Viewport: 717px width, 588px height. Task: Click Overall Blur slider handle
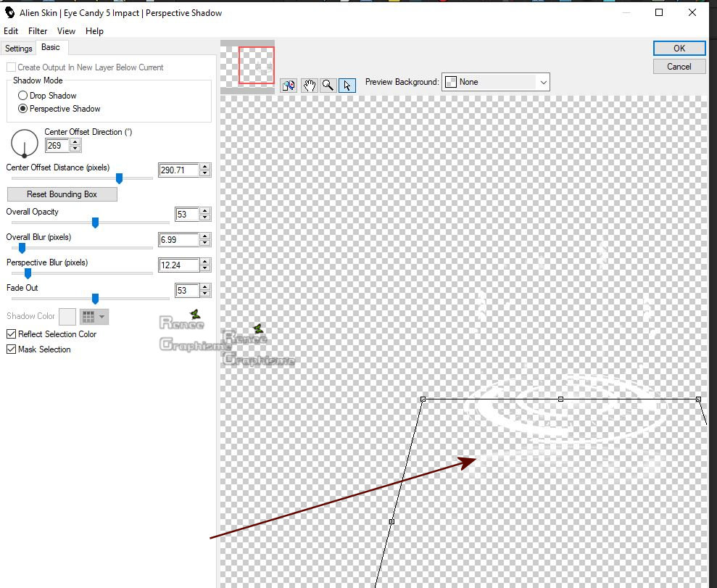pyautogui.click(x=22, y=248)
